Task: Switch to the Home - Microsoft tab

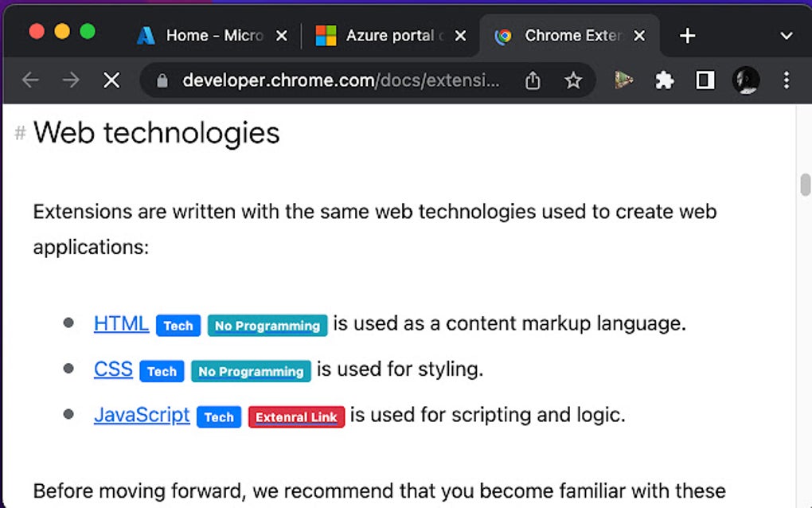Action: tap(205, 35)
